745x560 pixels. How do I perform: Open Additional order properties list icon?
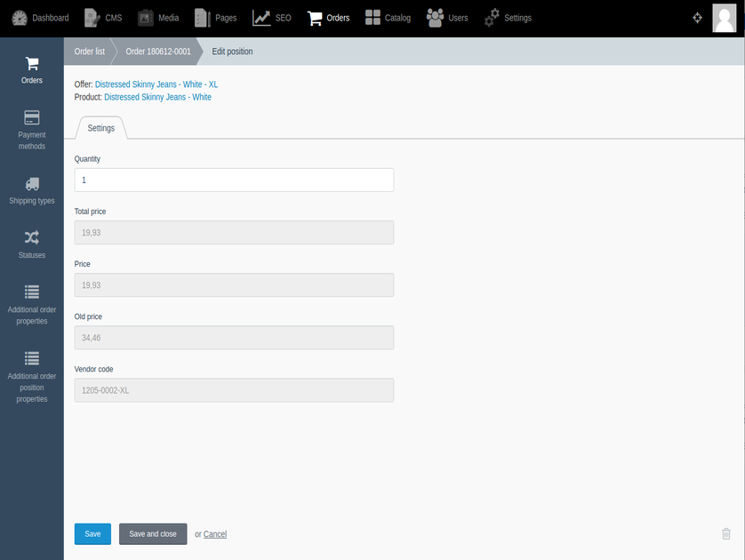[32, 292]
